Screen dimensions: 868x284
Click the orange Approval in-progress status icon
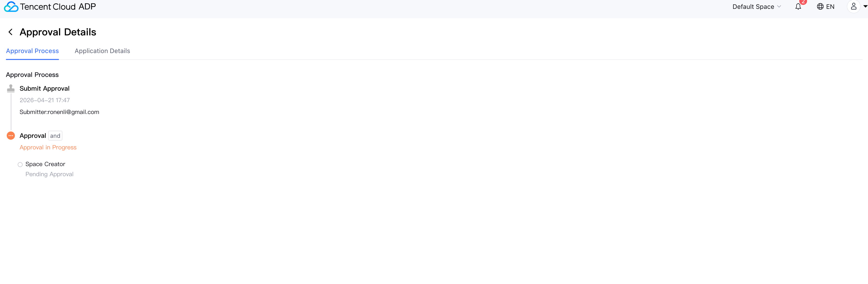point(11,135)
